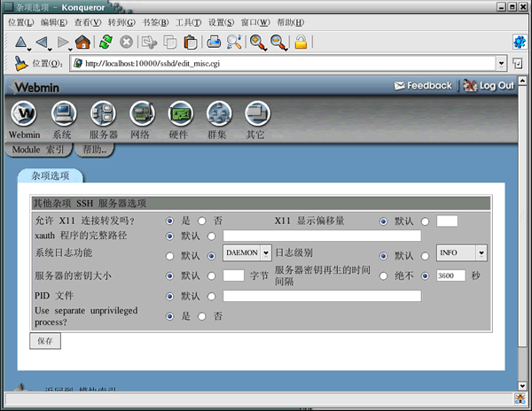Go forward with the Forward arrow icon
Image resolution: width=532 pixels, height=411 pixels.
point(62,43)
